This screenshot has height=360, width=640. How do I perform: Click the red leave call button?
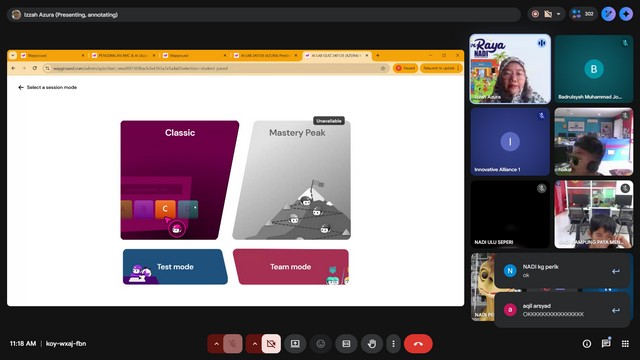[x=418, y=344]
